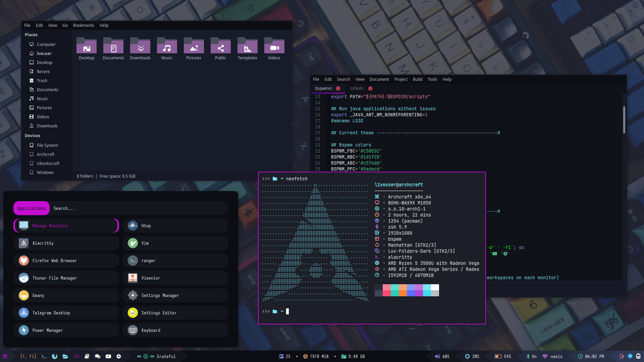Click the logout icon in the tray
The image size is (644, 362).
pyautogui.click(x=622, y=356)
